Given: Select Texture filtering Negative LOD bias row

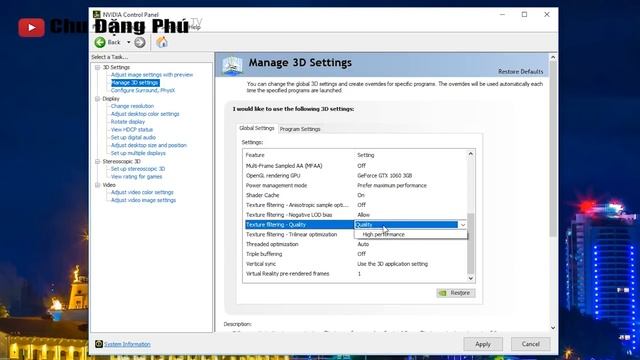Looking at the screenshot, I should click(x=355, y=215).
